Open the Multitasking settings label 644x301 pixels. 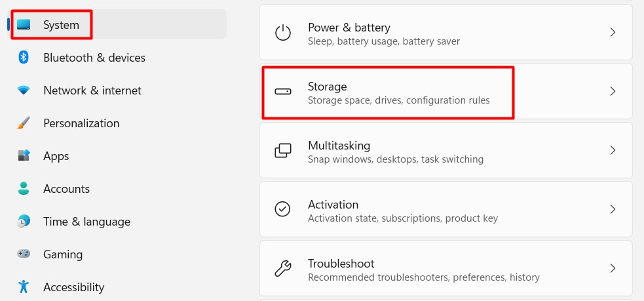[339, 146]
